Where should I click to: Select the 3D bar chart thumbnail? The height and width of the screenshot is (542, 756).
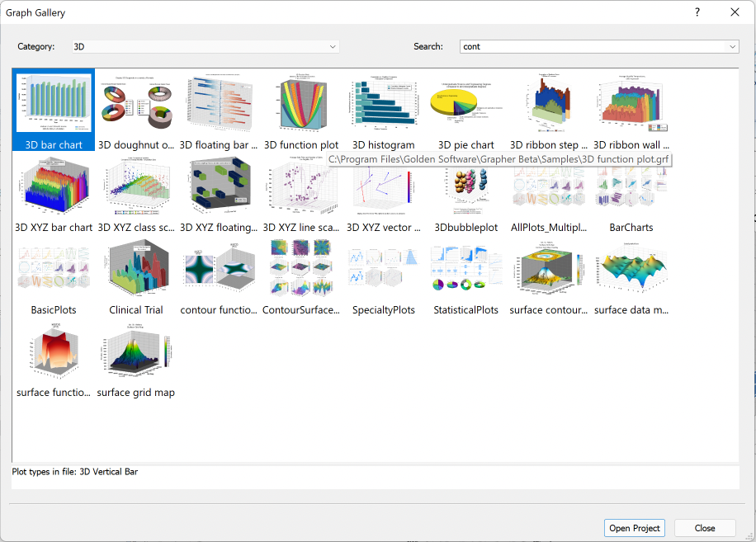click(x=54, y=103)
